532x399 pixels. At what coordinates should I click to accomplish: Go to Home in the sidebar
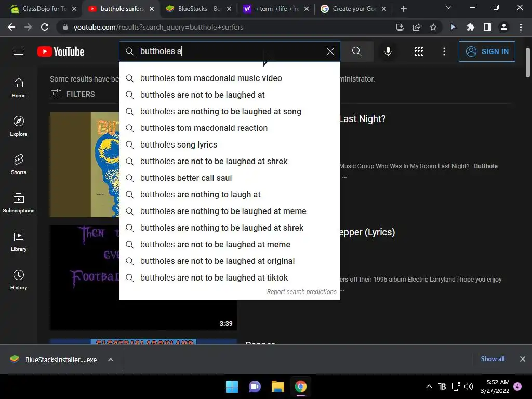[x=19, y=87]
